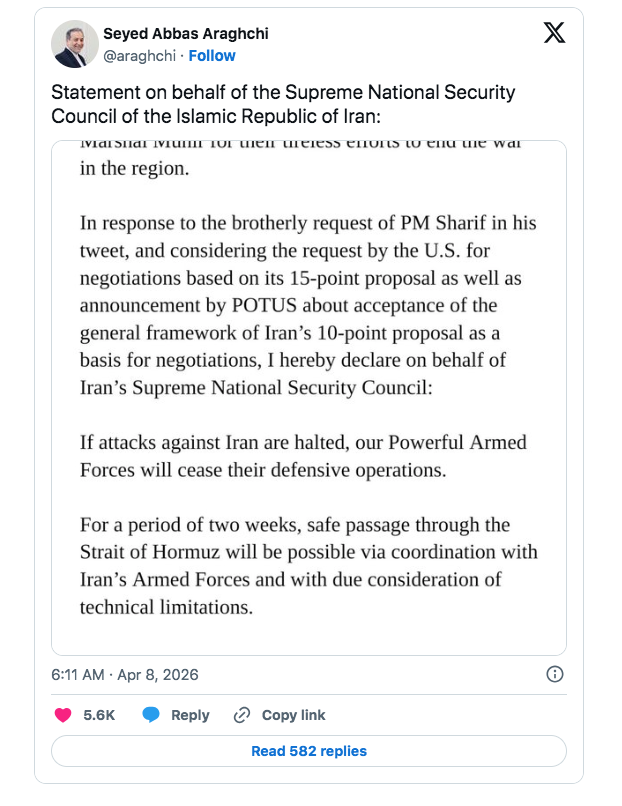Open Read 582 replies button

[309, 751]
